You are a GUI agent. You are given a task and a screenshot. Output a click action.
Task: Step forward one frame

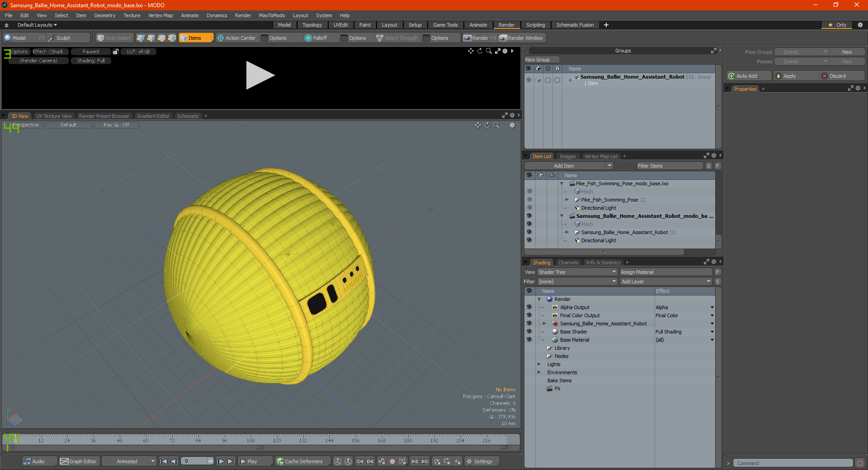tap(220, 461)
